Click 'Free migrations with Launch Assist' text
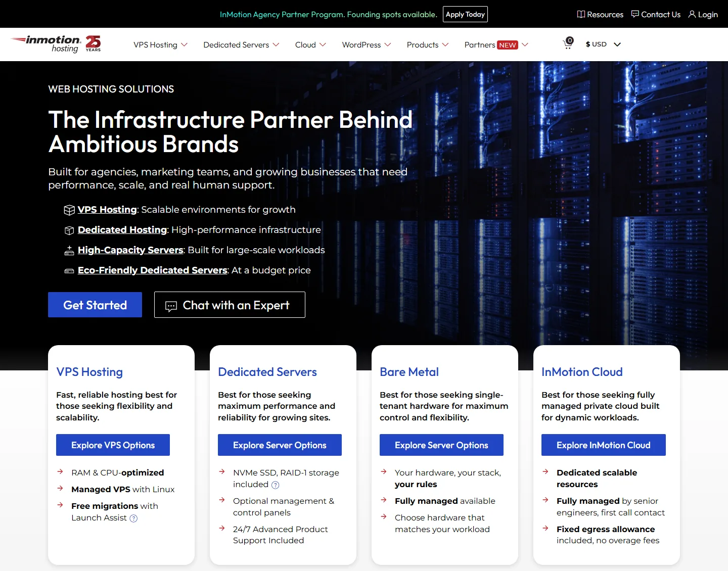728x571 pixels. coord(115,511)
